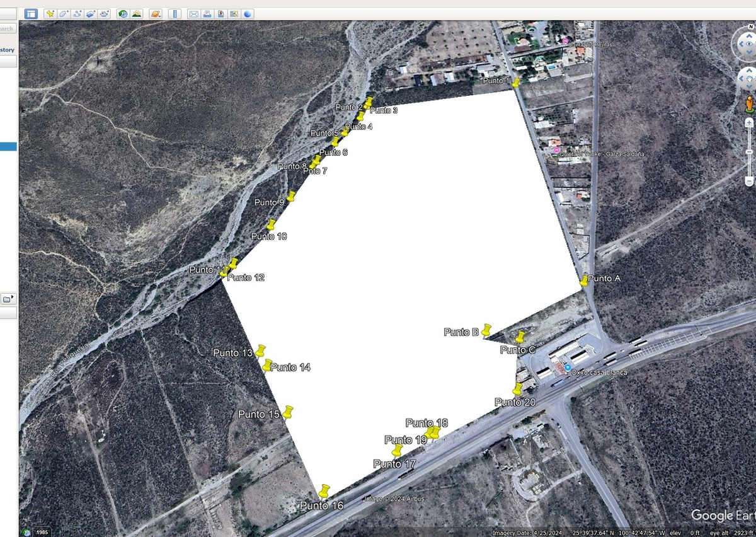Click the Add Image Overlay icon
This screenshot has width=756, height=537.
[91, 13]
